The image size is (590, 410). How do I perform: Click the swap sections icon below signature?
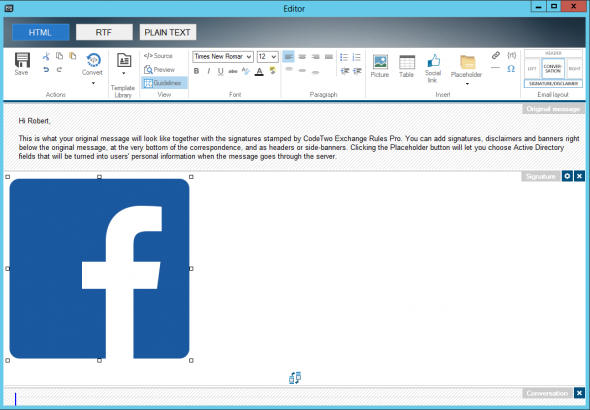coord(295,378)
